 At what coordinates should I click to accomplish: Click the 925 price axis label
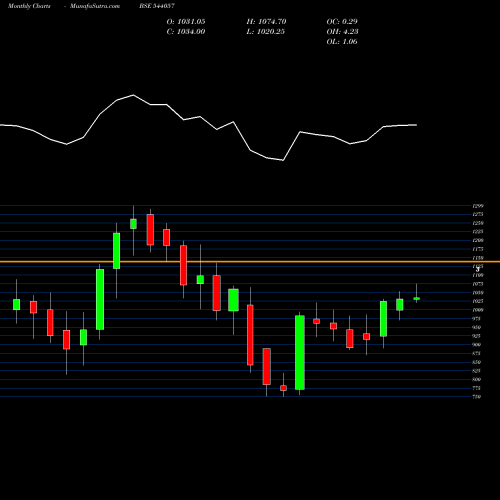477,336
